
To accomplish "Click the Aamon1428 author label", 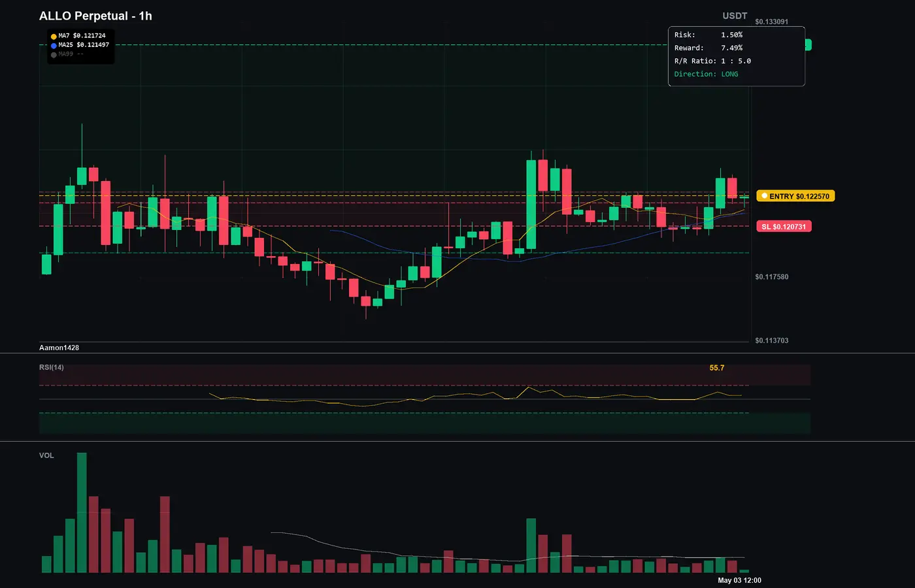I will point(59,348).
